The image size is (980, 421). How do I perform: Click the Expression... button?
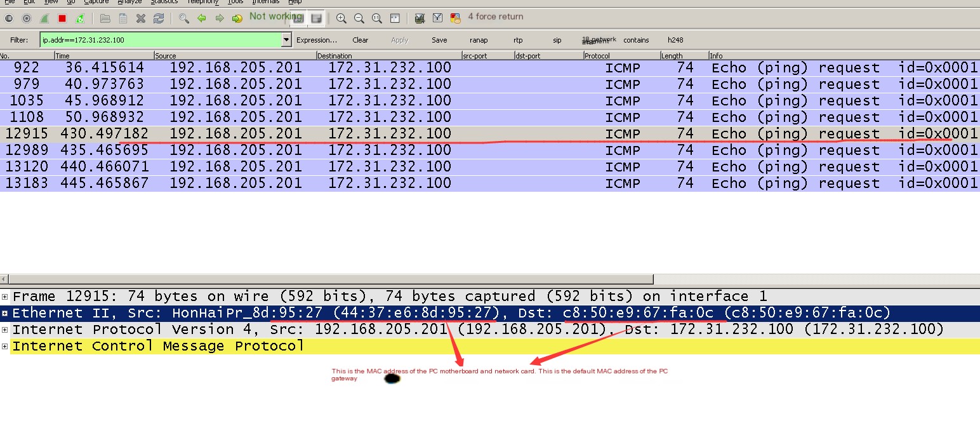click(317, 40)
